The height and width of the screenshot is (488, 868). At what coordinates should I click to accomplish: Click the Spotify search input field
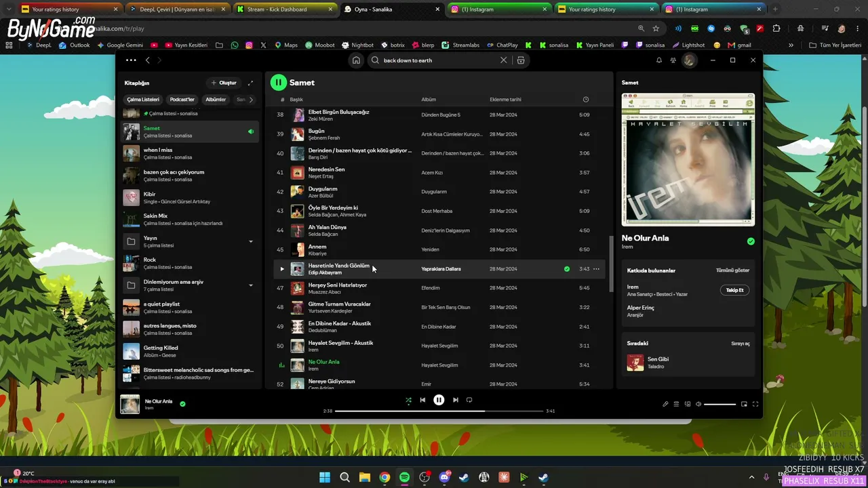click(440, 60)
